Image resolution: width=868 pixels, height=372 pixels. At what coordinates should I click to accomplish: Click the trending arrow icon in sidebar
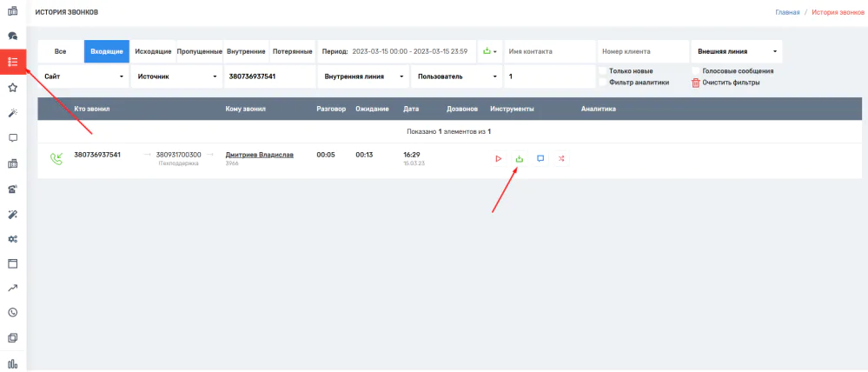pyautogui.click(x=13, y=288)
